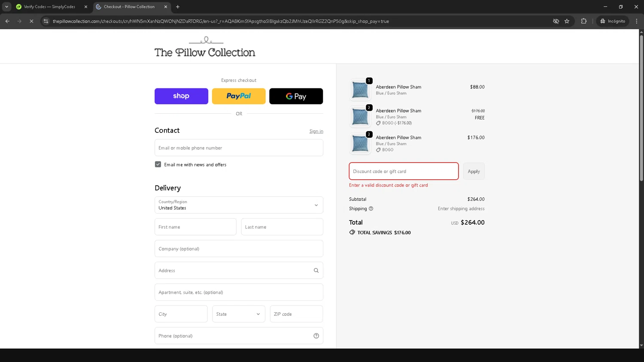Click the struck-through $176.00 price
The image size is (644, 362).
[478, 111]
